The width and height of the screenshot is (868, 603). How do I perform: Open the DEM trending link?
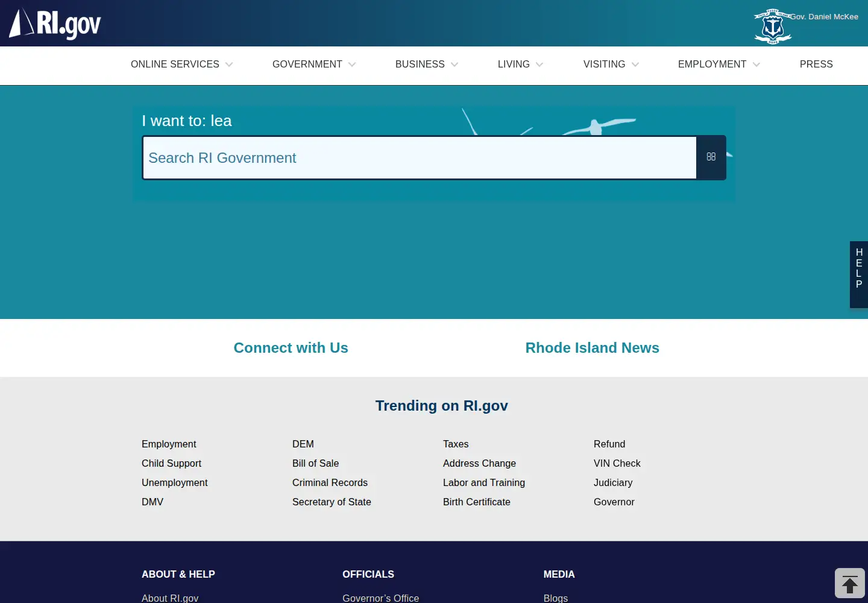(303, 444)
